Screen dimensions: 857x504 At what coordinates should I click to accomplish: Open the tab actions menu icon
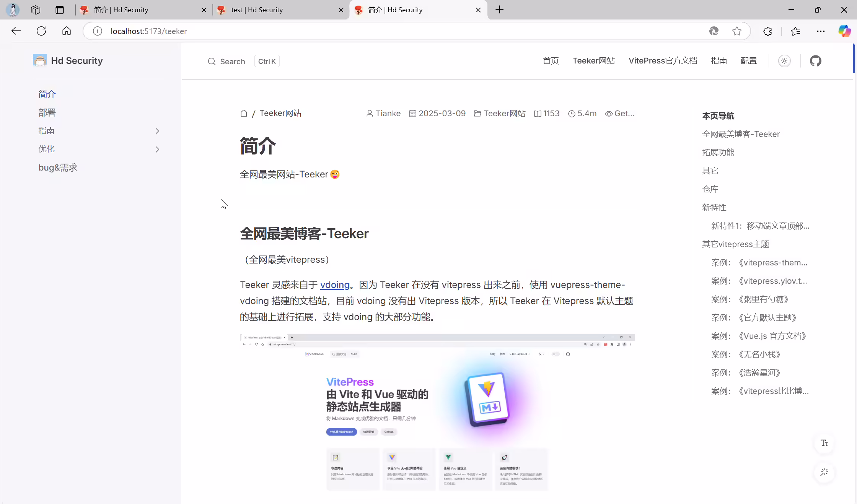(x=60, y=10)
